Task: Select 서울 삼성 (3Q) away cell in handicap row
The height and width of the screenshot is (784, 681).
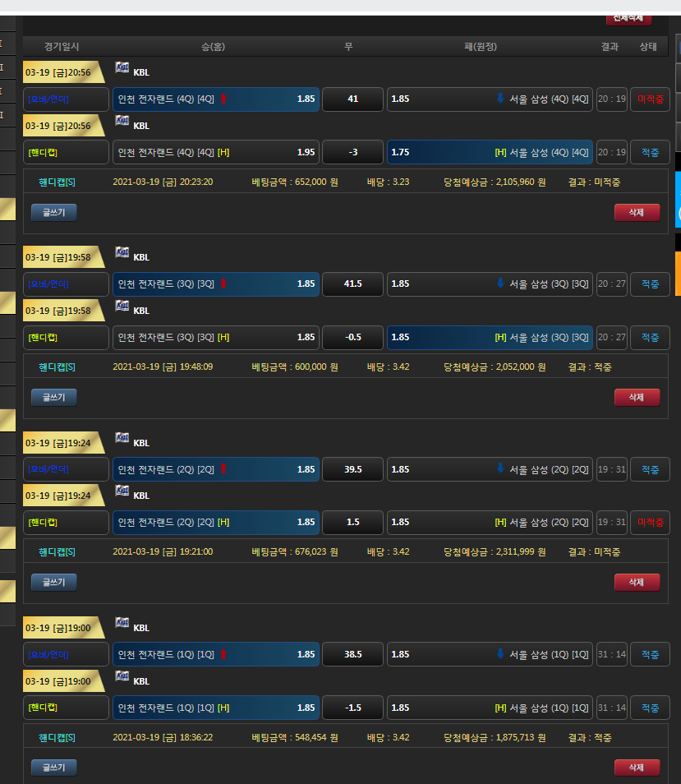Action: [x=490, y=337]
